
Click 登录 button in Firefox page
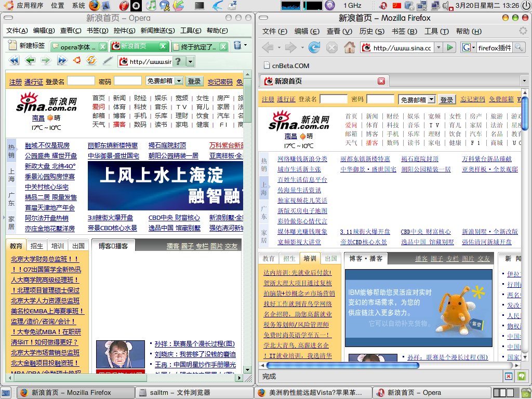point(447,99)
